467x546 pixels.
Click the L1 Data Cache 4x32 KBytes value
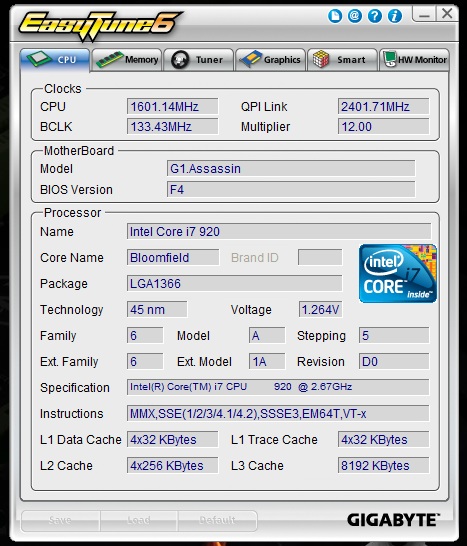pos(172,439)
